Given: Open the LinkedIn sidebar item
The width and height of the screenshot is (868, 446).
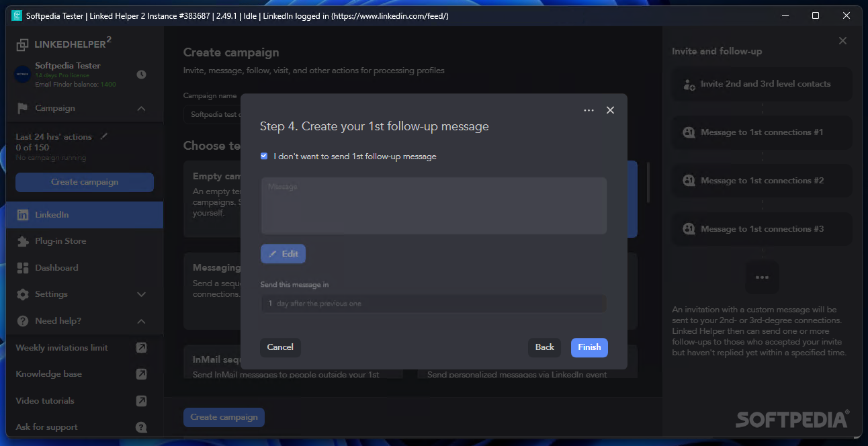Looking at the screenshot, I should 85,215.
